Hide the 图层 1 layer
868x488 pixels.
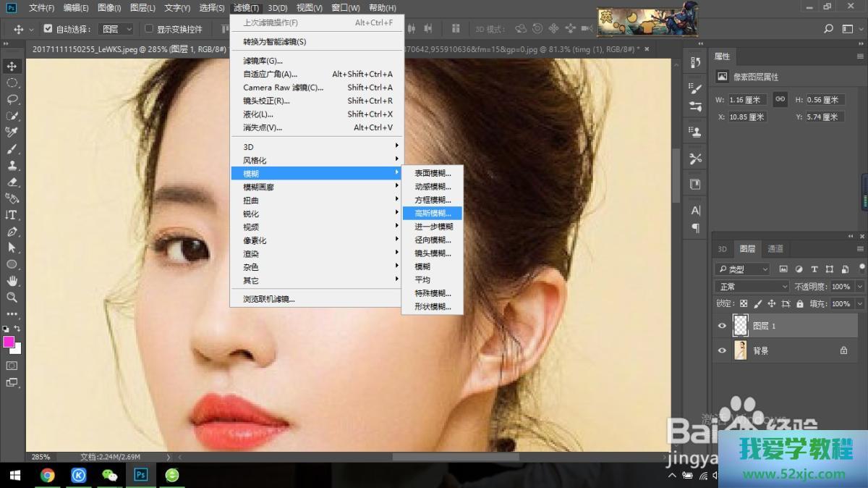tap(721, 326)
